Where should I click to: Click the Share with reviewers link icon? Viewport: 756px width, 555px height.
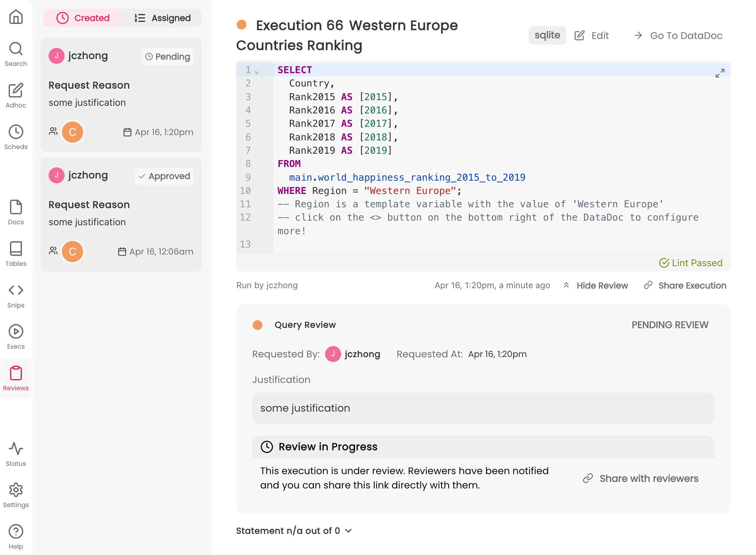point(588,478)
